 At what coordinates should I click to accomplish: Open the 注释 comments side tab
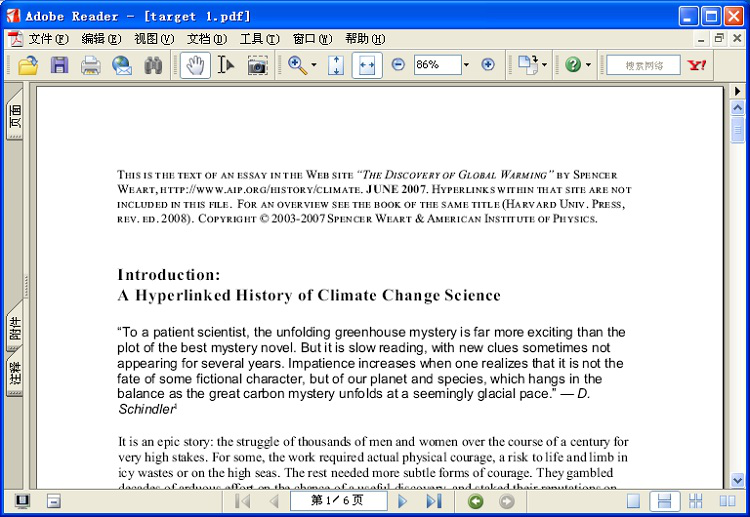coord(14,373)
